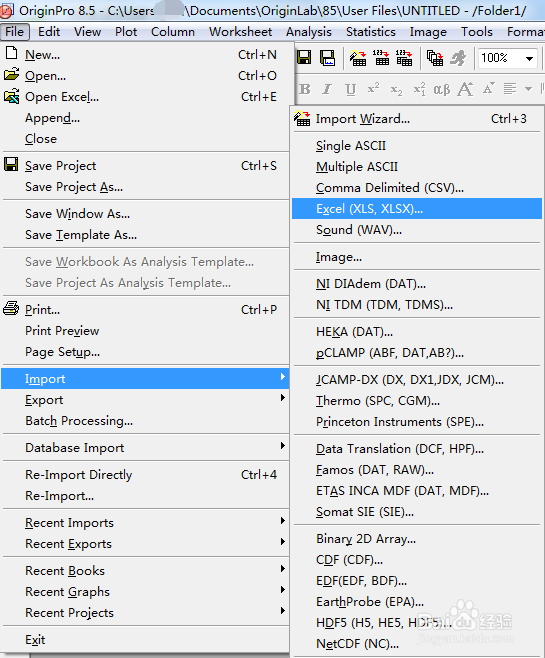Click the Batch Processing toolbar icon
This screenshot has width=545, height=658.
tap(435, 57)
